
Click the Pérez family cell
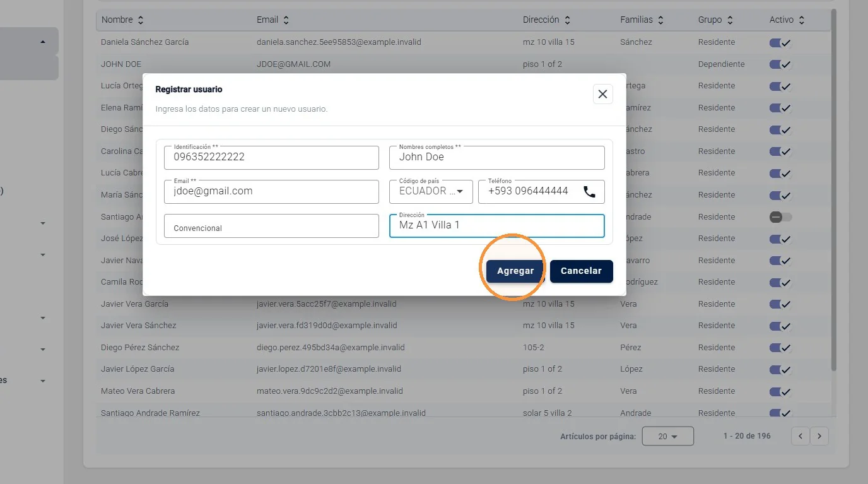tap(630, 348)
